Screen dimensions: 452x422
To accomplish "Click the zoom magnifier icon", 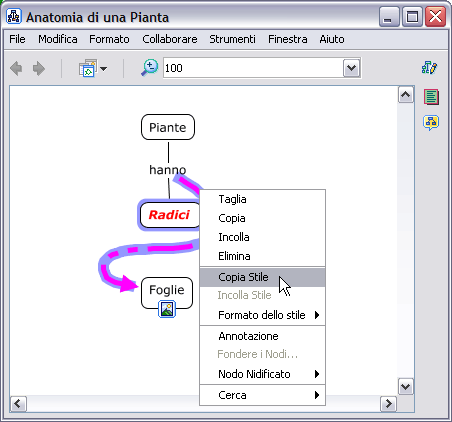I will [x=150, y=68].
